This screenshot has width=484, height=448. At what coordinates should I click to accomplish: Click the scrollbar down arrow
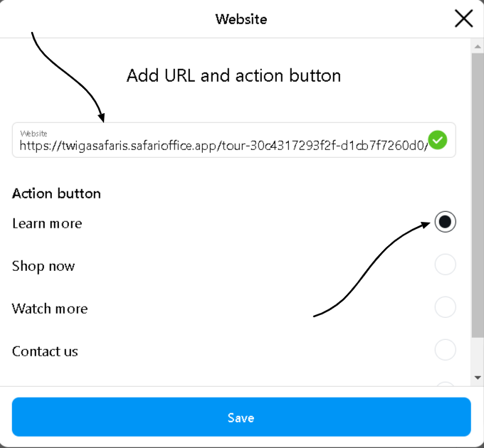tap(478, 378)
